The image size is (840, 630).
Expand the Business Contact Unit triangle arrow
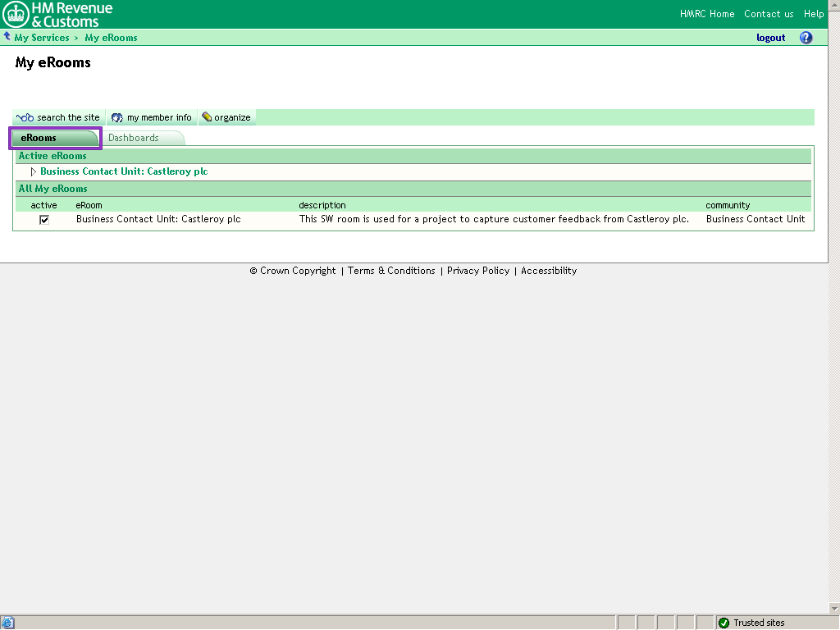[34, 171]
